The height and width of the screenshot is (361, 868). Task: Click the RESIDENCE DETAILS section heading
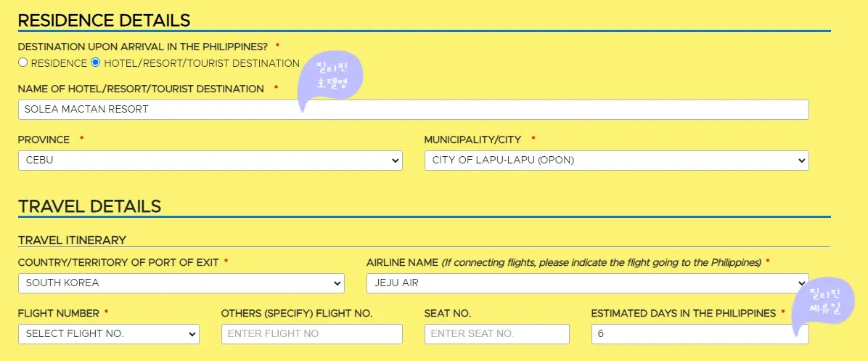coord(104,20)
